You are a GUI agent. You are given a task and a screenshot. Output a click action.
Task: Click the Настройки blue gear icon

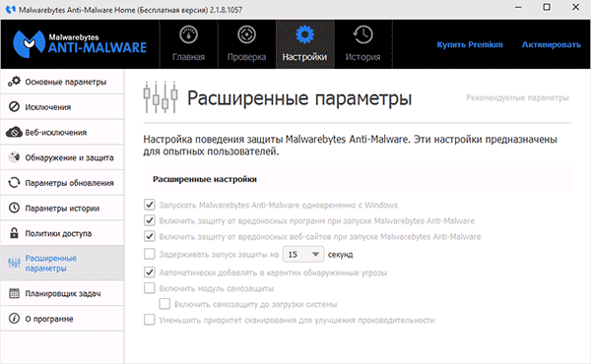[x=304, y=34]
